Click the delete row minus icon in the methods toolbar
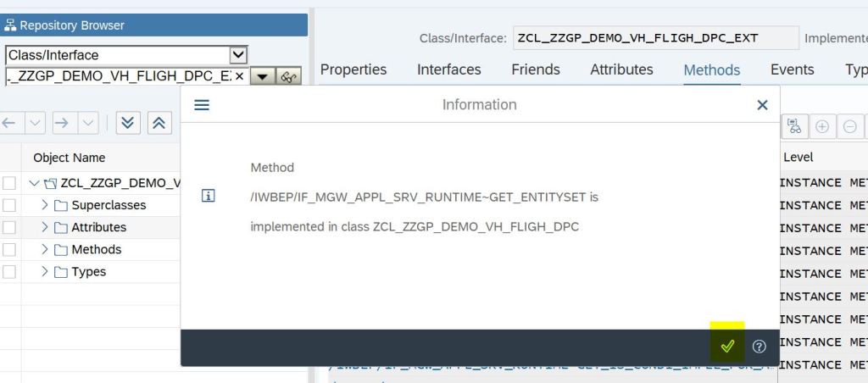This screenshot has width=868, height=383. [x=849, y=127]
